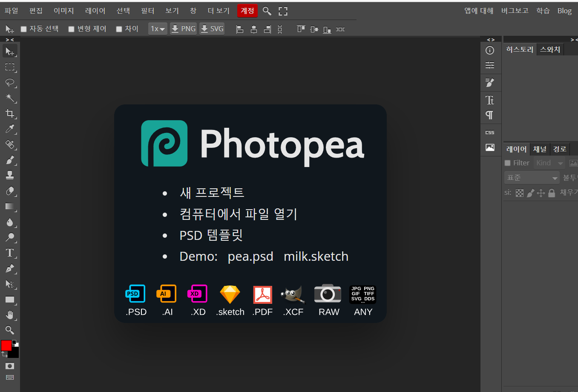Select the Spot Healing Brush tool

tap(10, 144)
